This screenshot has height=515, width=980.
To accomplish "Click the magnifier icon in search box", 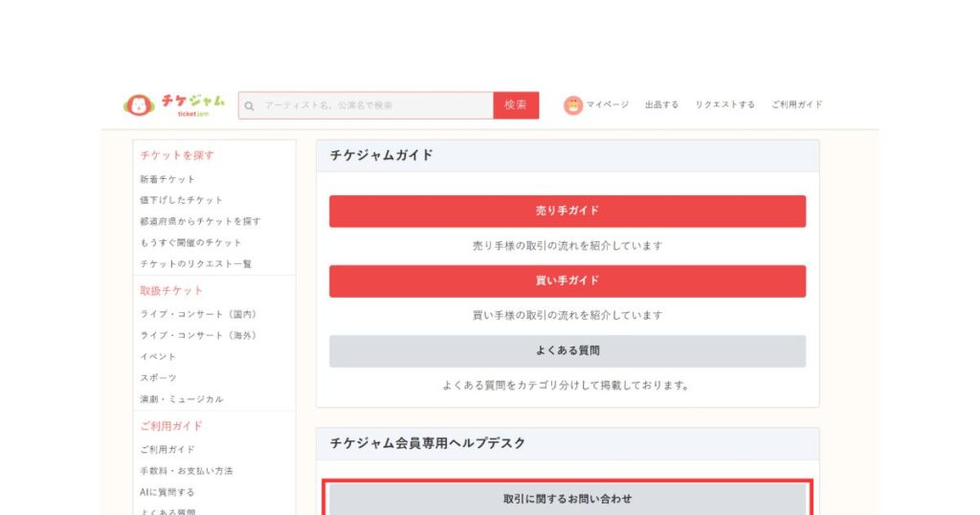I will pyautogui.click(x=250, y=105).
